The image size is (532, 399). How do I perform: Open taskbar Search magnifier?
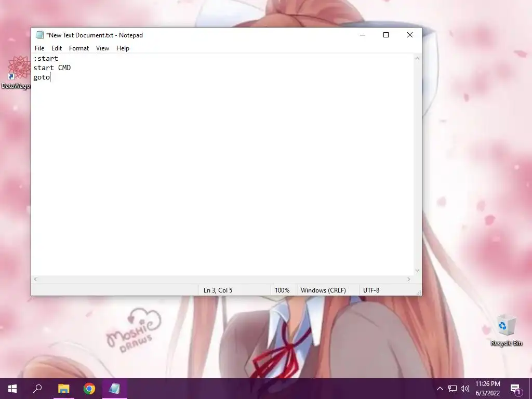click(x=37, y=389)
